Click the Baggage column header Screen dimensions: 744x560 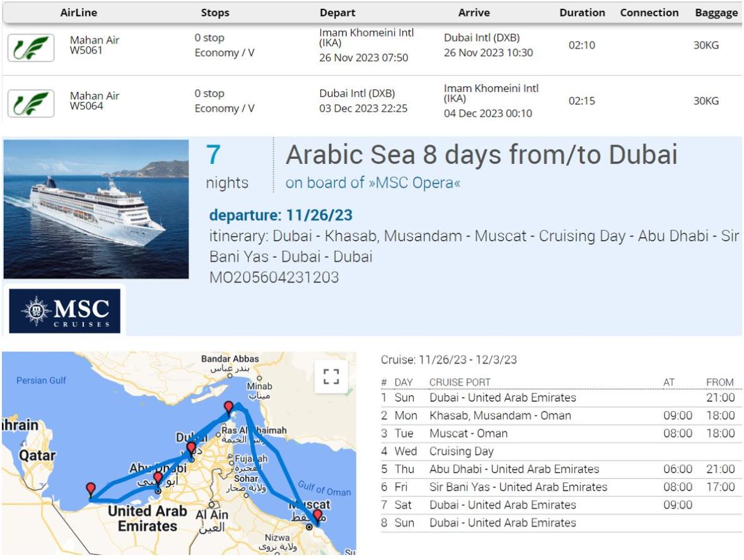click(716, 13)
